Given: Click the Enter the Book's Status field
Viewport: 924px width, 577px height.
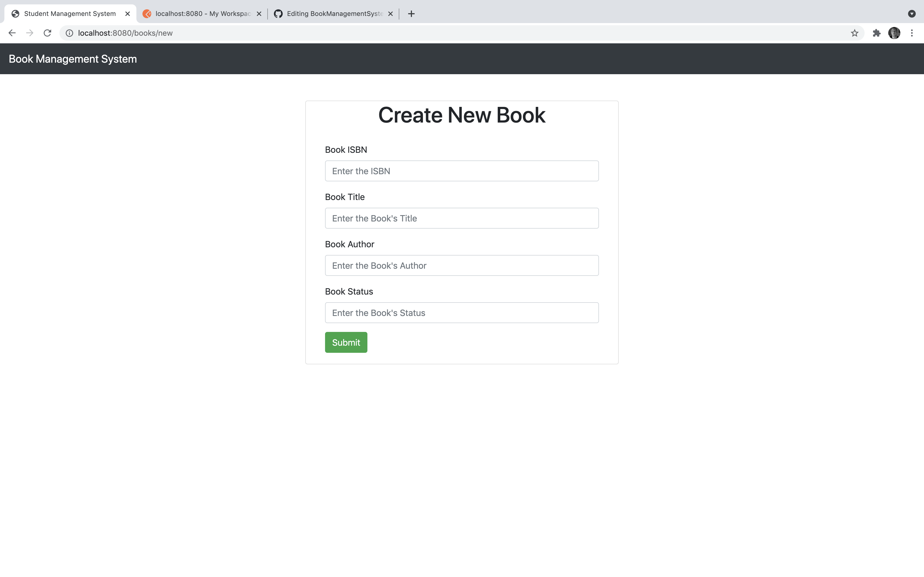Looking at the screenshot, I should pyautogui.click(x=461, y=313).
